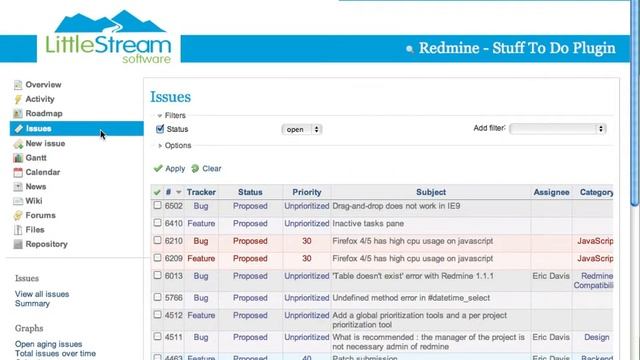Click the Activity lightning icon
This screenshot has width=640, height=360.
click(18, 99)
